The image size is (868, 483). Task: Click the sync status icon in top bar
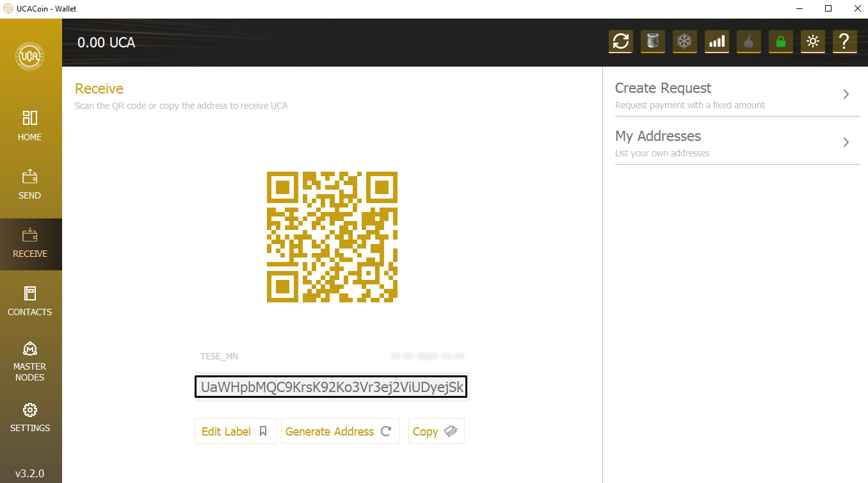[x=620, y=42]
